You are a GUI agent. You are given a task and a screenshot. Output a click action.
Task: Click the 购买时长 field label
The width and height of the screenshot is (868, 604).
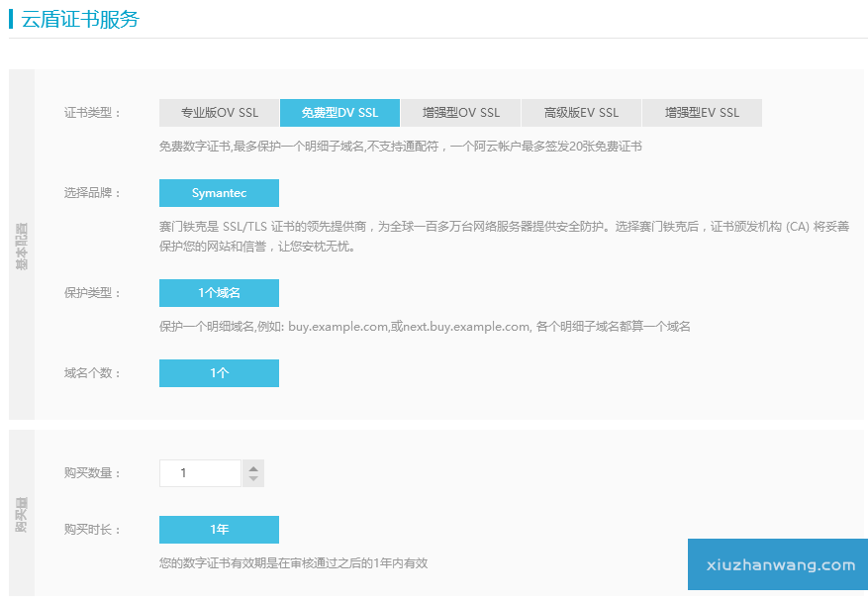point(91,530)
